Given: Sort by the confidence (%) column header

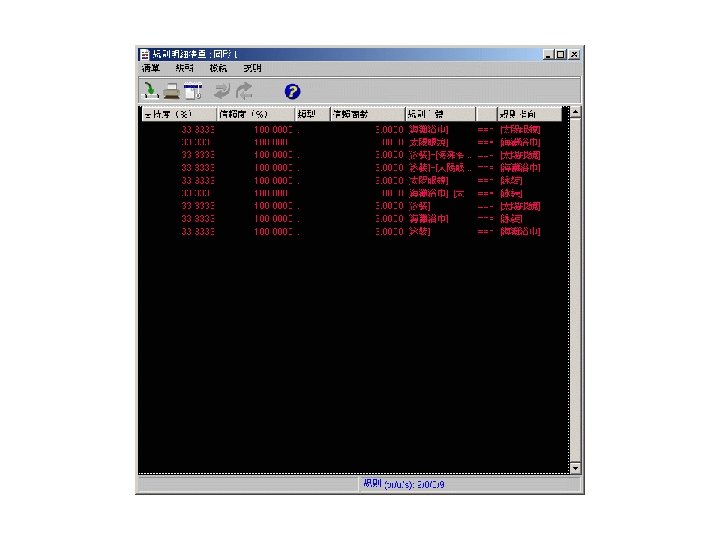Looking at the screenshot, I should coord(255,114).
